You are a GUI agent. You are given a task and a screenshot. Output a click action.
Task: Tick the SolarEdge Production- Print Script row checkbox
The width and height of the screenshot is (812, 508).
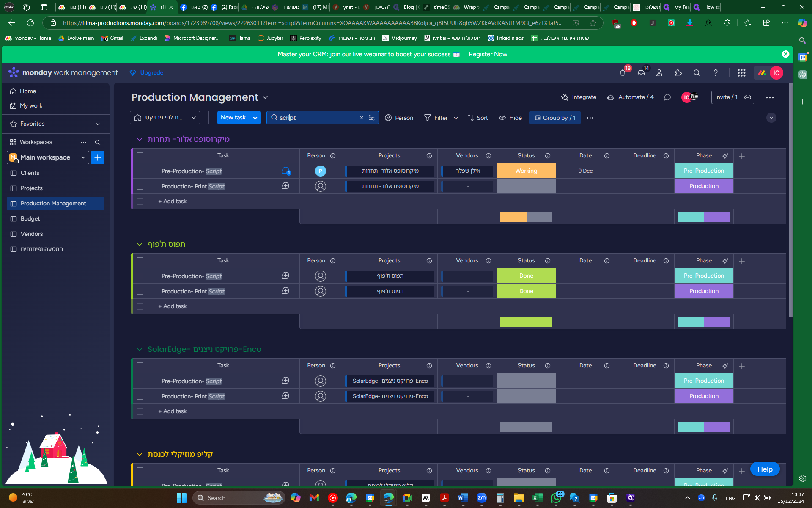[x=140, y=396]
